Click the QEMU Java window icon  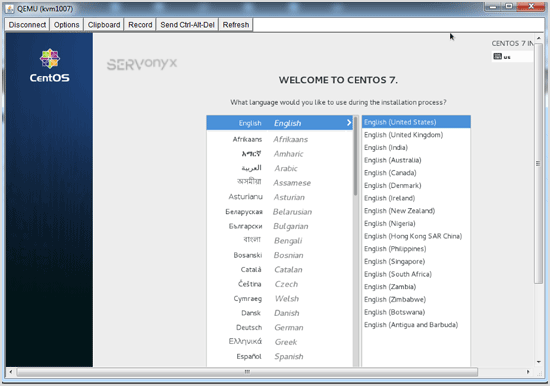tap(10, 8)
